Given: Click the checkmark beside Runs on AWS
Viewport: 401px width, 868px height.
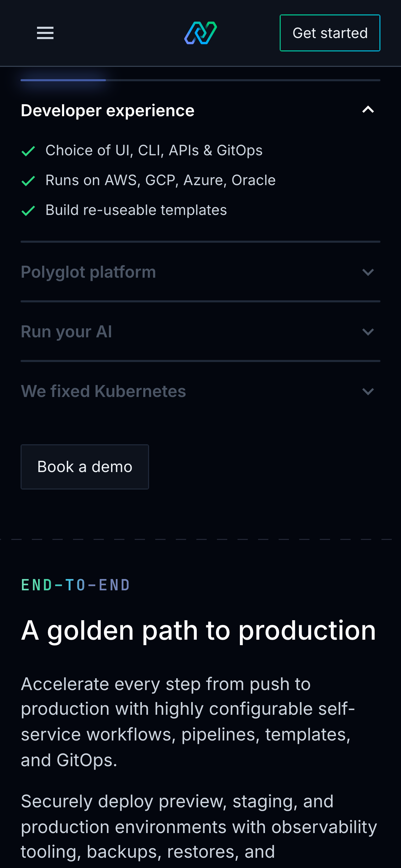Looking at the screenshot, I should (x=28, y=181).
